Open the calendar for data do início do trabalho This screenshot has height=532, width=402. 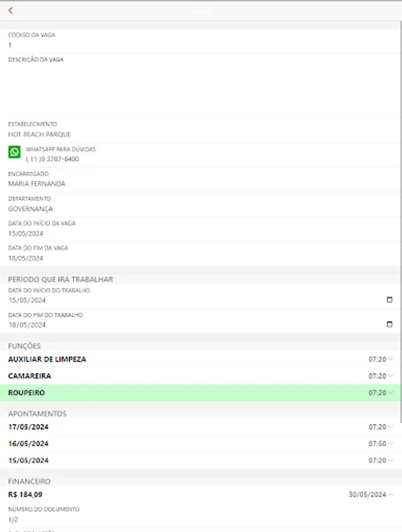coord(389,300)
